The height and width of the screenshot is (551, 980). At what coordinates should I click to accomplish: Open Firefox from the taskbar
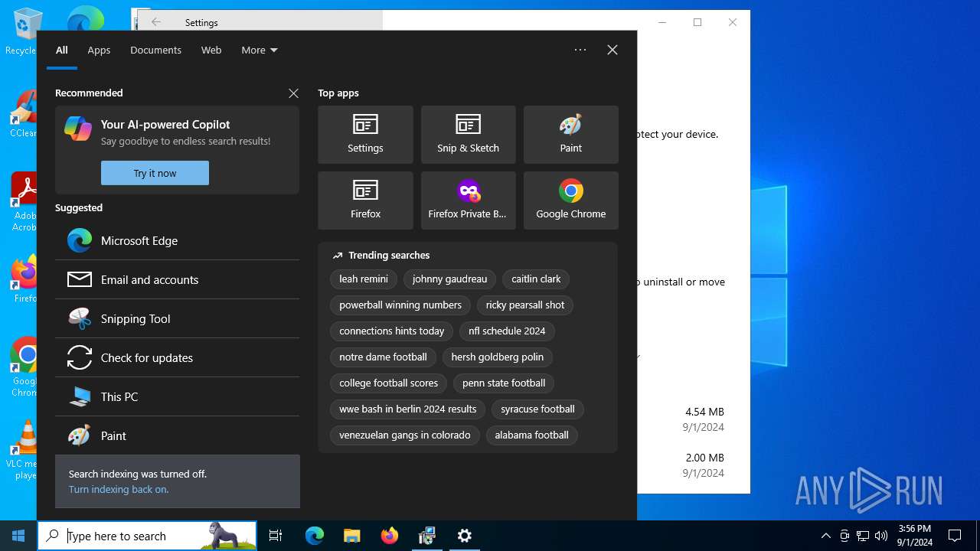point(390,536)
